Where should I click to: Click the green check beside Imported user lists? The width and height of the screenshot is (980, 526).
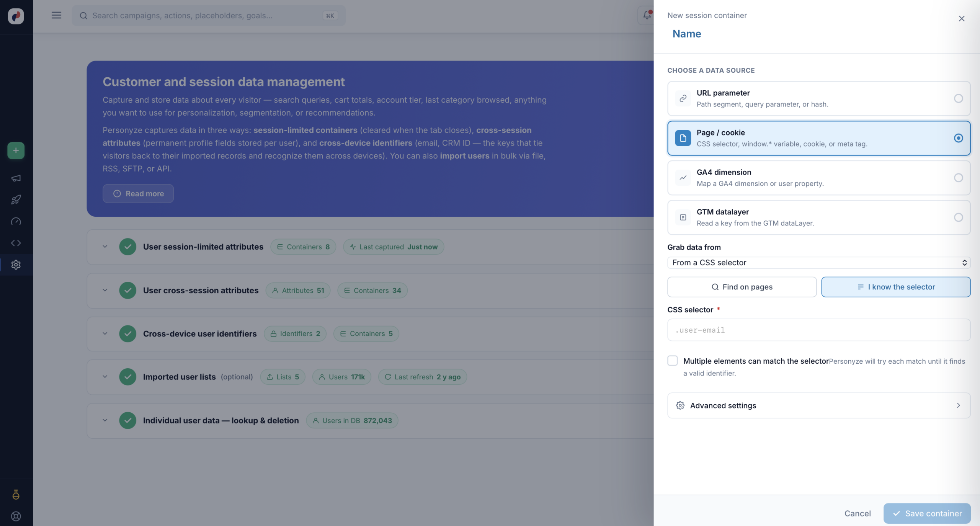pos(127,377)
